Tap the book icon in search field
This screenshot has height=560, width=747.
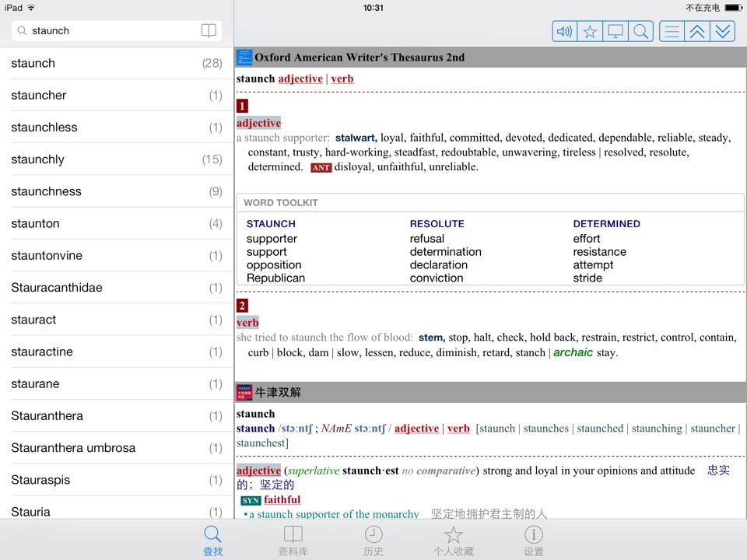tap(209, 31)
